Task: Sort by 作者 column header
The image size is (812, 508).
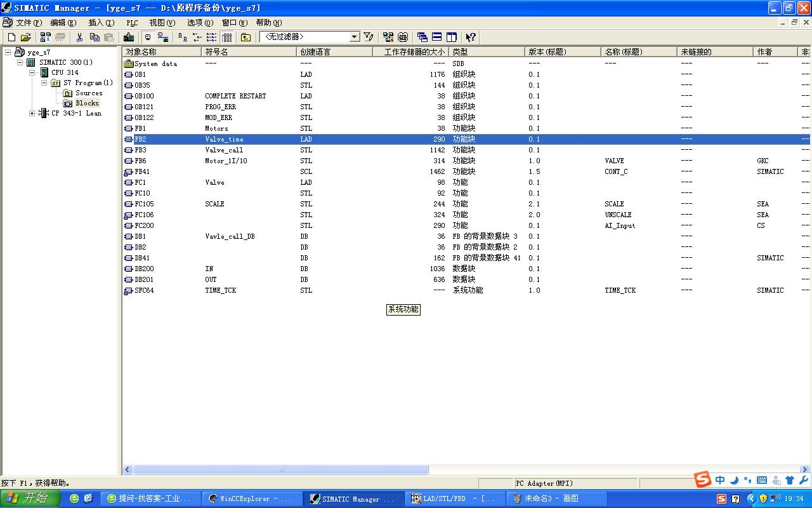Action: point(775,52)
